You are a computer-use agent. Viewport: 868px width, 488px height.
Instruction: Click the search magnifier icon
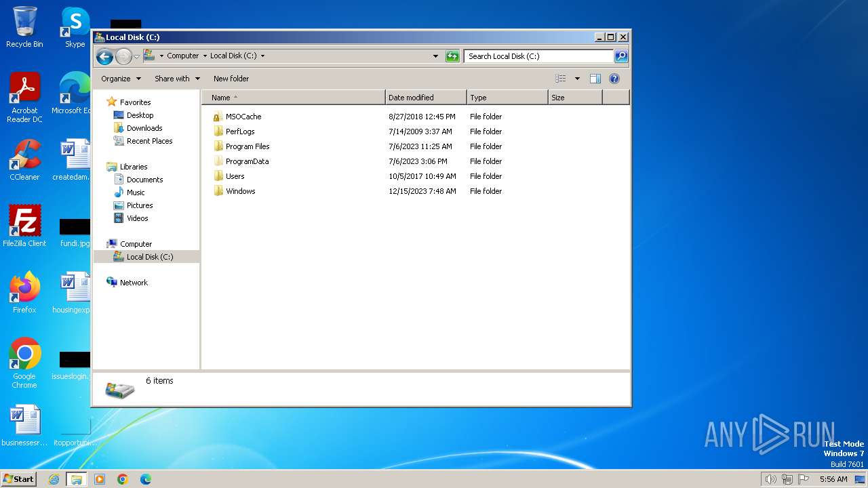click(620, 56)
